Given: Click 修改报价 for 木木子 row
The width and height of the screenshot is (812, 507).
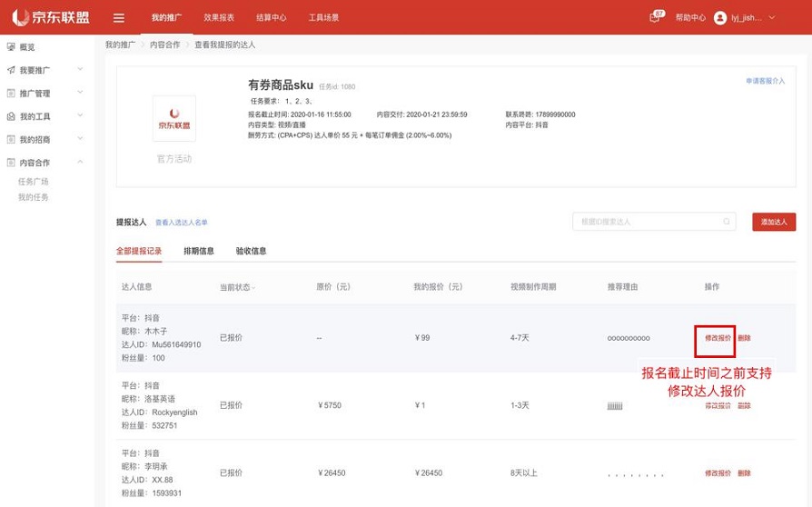Looking at the screenshot, I should pos(718,338).
